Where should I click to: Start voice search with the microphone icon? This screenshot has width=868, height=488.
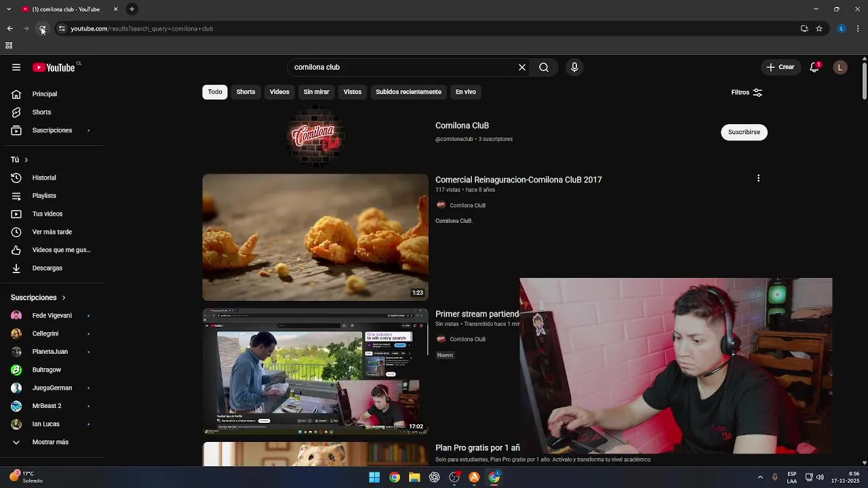click(x=574, y=67)
